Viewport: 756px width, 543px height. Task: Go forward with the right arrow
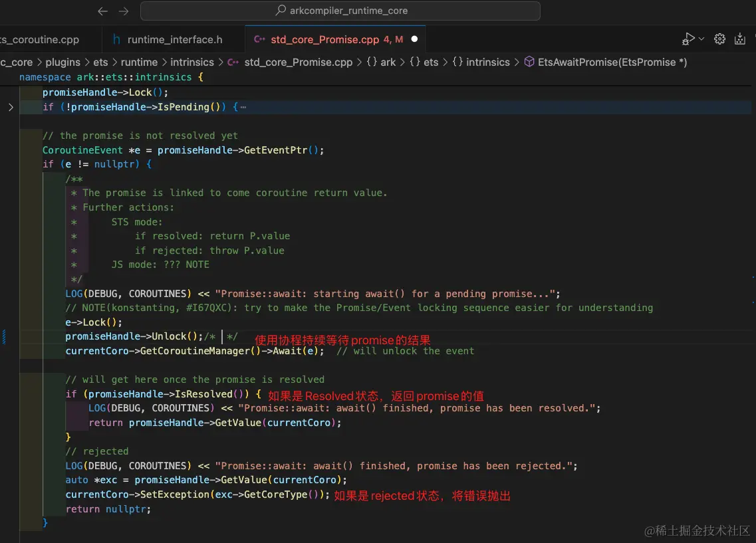pos(124,11)
